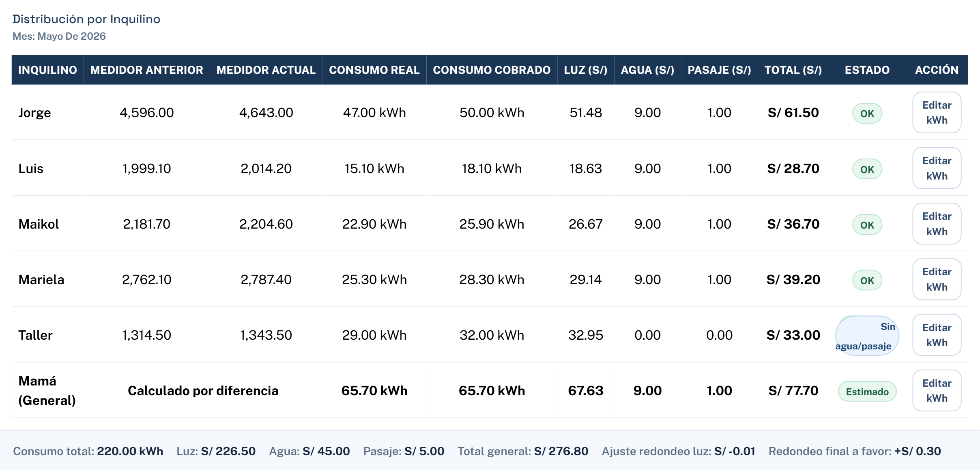This screenshot has width=980, height=471.
Task: Click the INQUILINO column header
Action: 47,70
